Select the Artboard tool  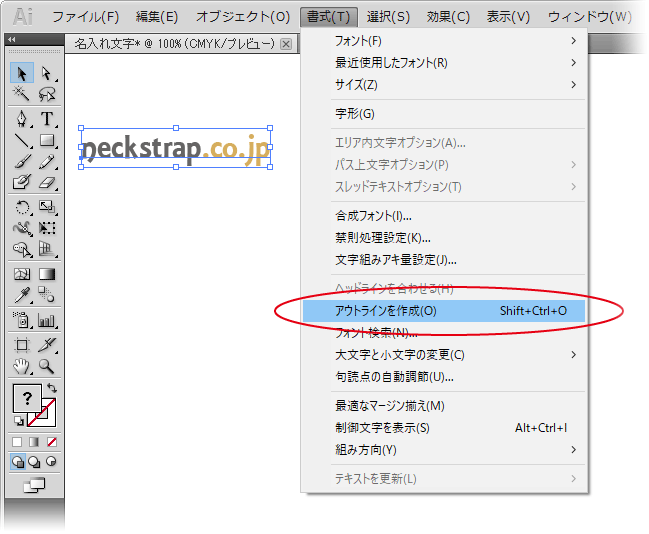point(22,345)
